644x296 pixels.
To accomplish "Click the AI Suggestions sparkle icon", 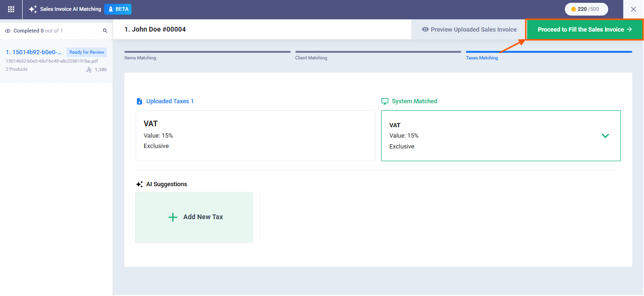I will pyautogui.click(x=139, y=184).
